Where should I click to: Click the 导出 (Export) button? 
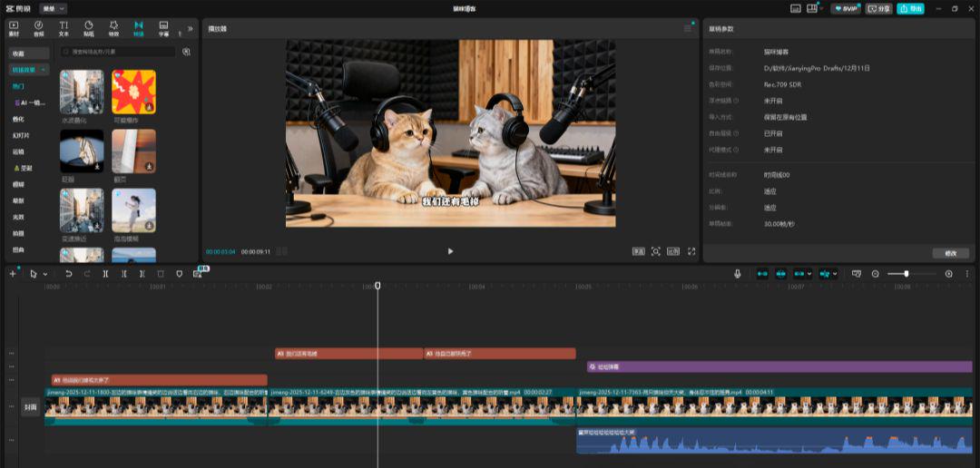(910, 8)
